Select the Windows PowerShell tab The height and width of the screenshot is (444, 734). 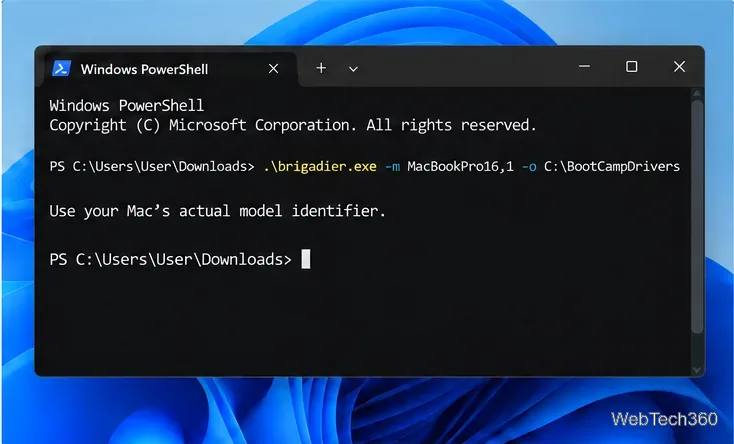pos(171,69)
